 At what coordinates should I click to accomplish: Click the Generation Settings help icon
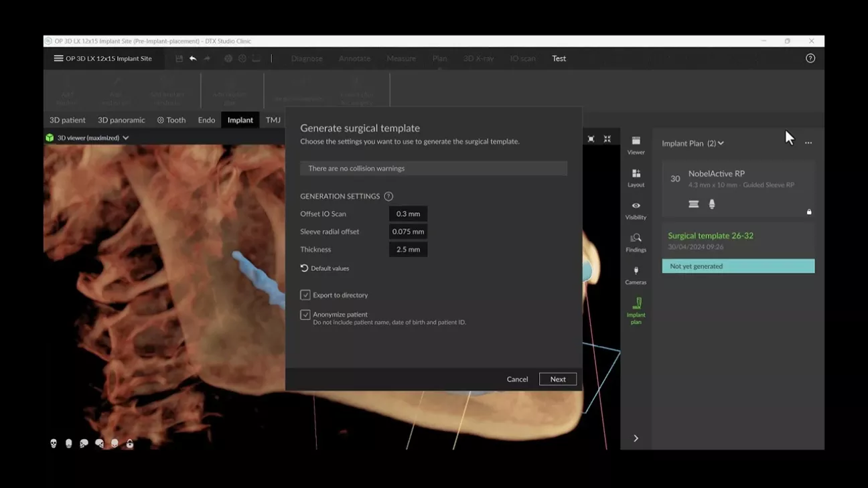tap(388, 196)
